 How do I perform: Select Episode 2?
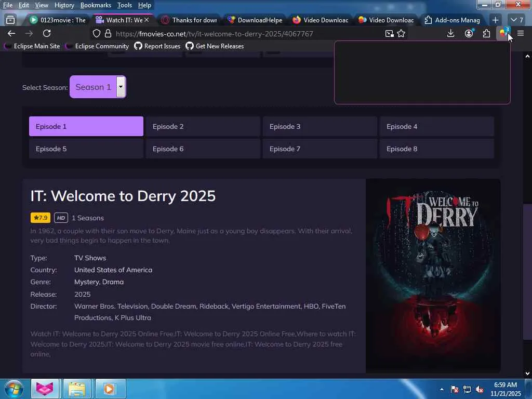203,126
